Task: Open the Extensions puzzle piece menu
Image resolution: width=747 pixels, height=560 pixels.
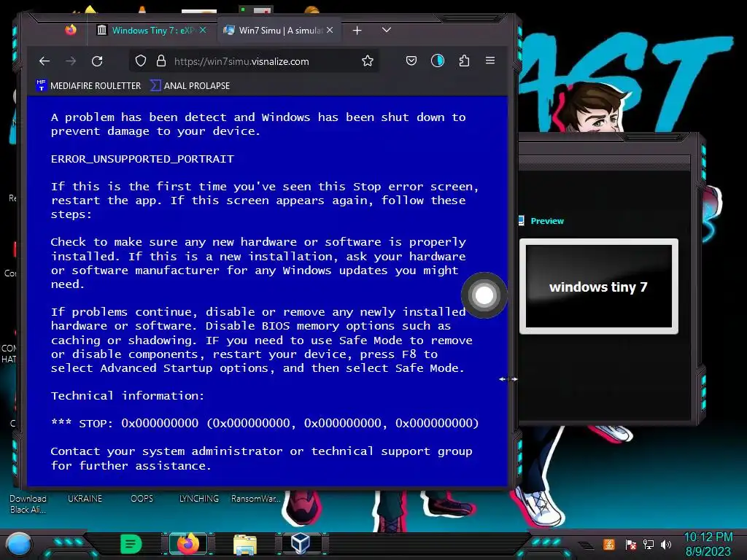Action: (464, 61)
